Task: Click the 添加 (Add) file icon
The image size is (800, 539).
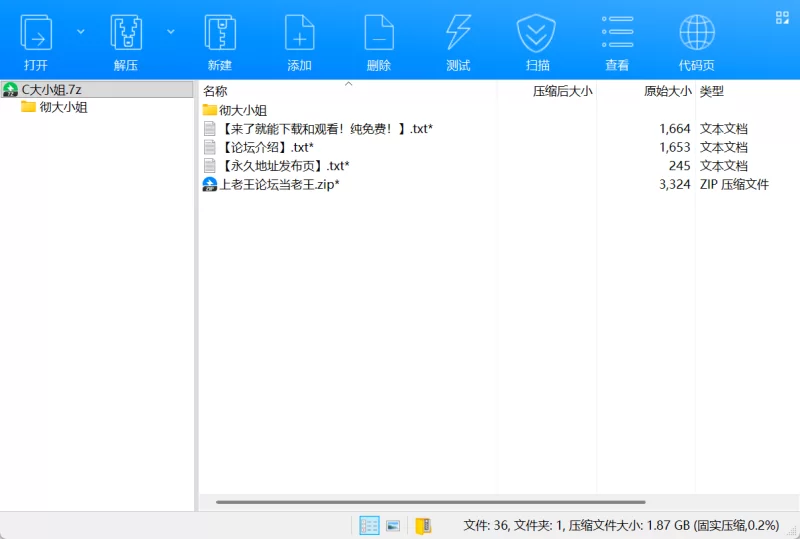Action: 299,33
